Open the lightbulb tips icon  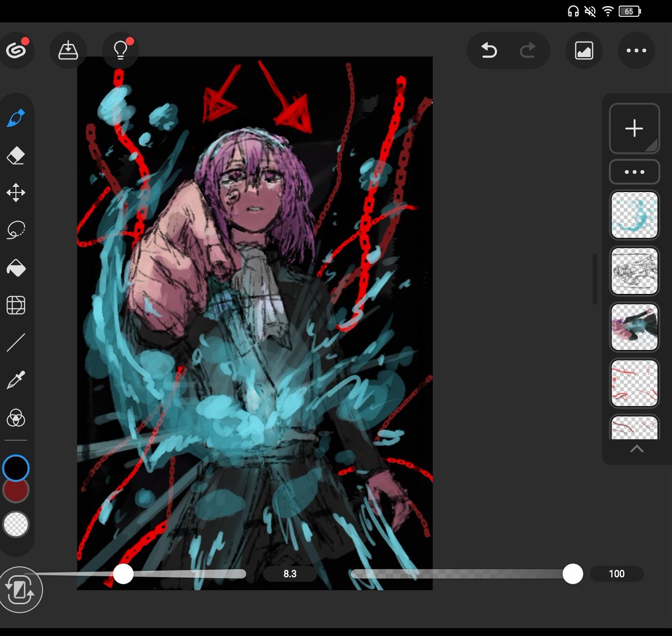point(121,50)
